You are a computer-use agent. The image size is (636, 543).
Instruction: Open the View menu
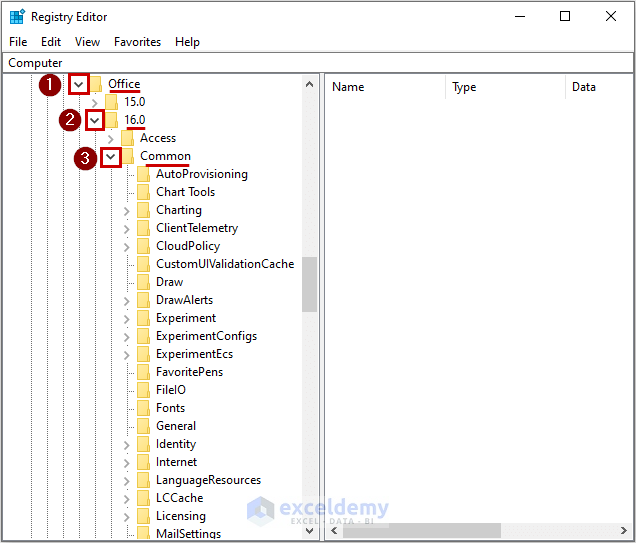87,42
